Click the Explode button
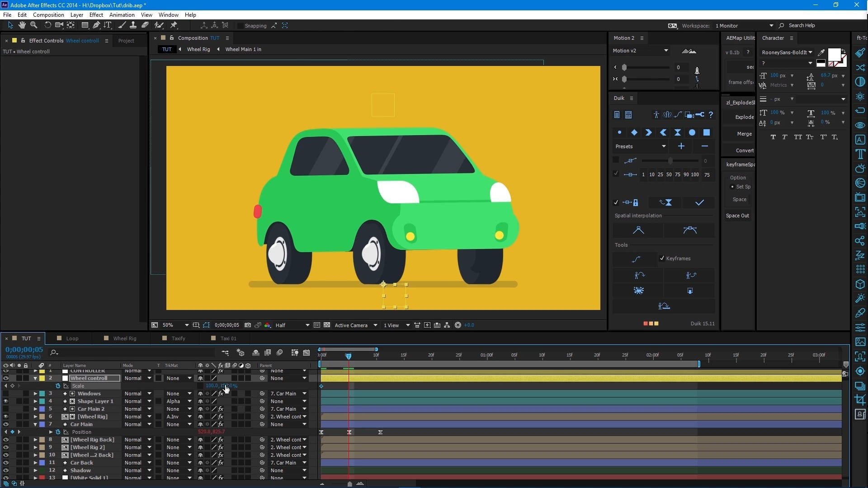The width and height of the screenshot is (868, 488). coord(744,117)
